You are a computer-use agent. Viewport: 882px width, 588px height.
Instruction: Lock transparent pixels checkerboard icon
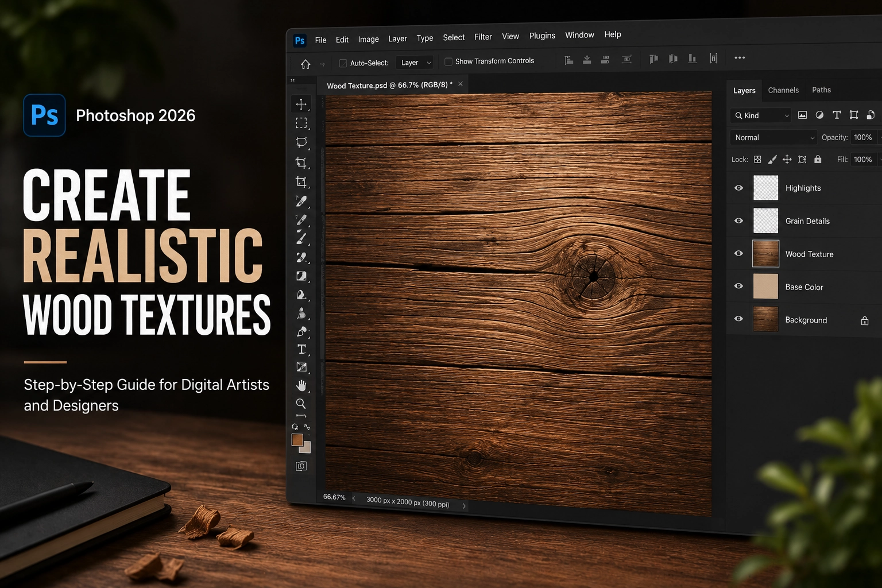[x=757, y=160]
